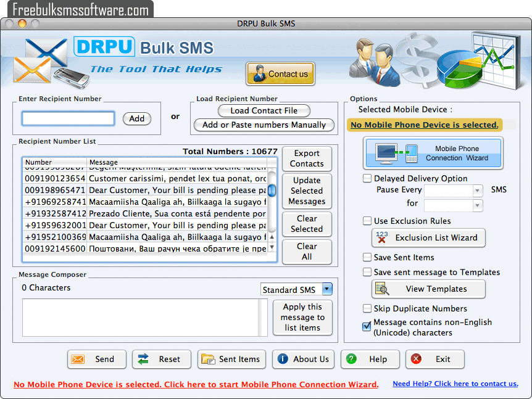Click Apply this message to list items
Screen dimensions: 532x399
[302, 318]
